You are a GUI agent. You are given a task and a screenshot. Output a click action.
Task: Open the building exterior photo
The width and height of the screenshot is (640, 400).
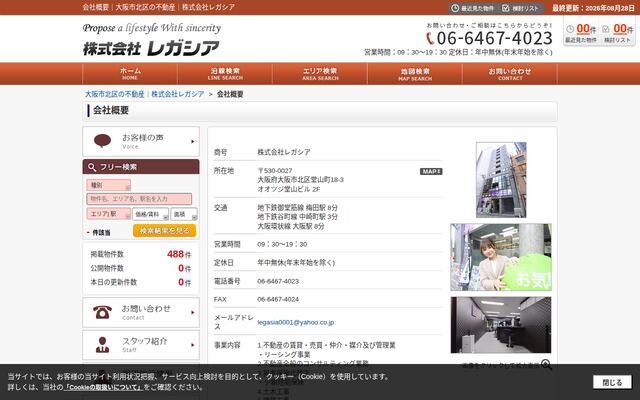pos(501,180)
